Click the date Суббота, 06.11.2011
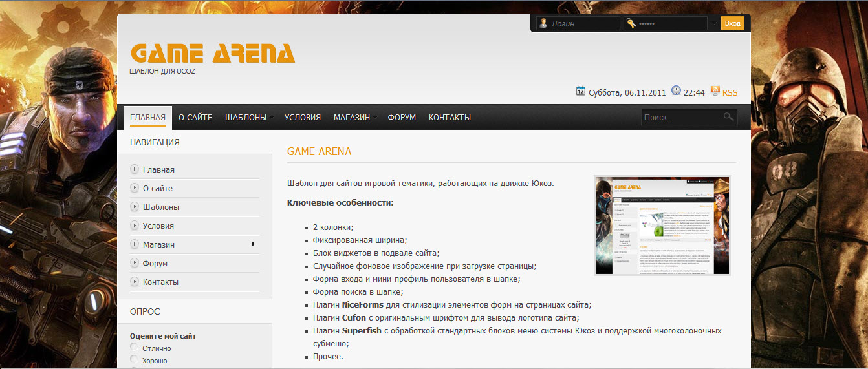 coord(627,92)
